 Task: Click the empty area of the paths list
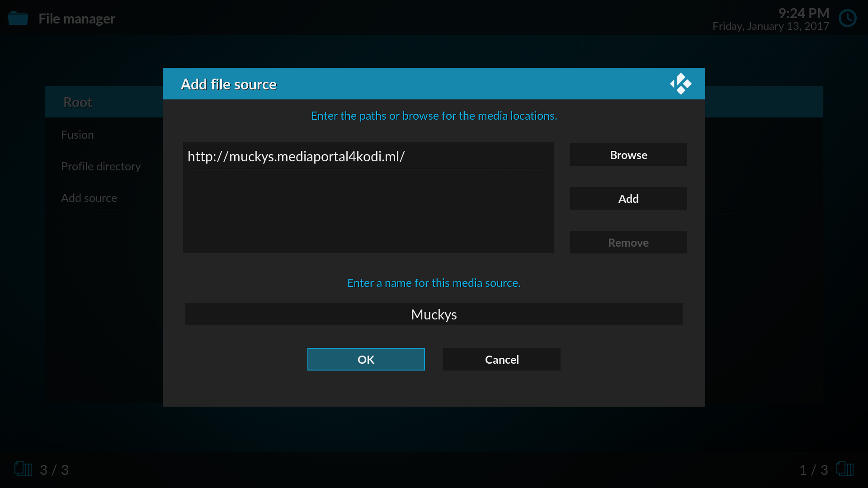tap(368, 211)
